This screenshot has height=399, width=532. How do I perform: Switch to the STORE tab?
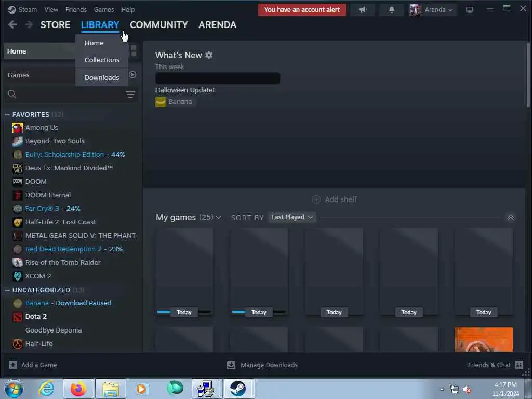coord(55,25)
